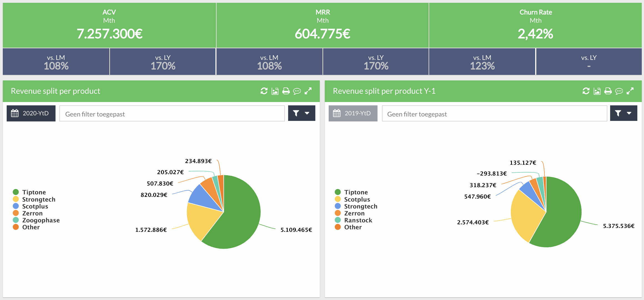Screen dimensions: 644x300
Task: Export Revenue split per product Y-1 as image
Action: 597,91
